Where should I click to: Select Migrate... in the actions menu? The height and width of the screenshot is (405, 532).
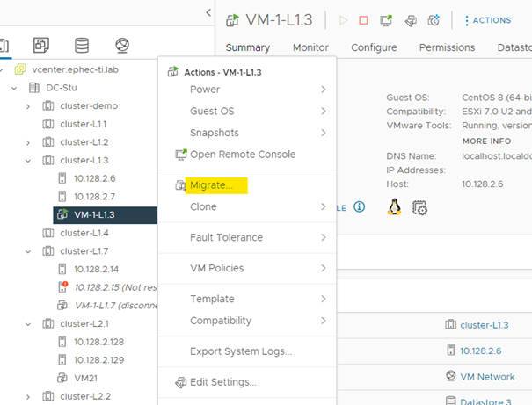pyautogui.click(x=247, y=185)
